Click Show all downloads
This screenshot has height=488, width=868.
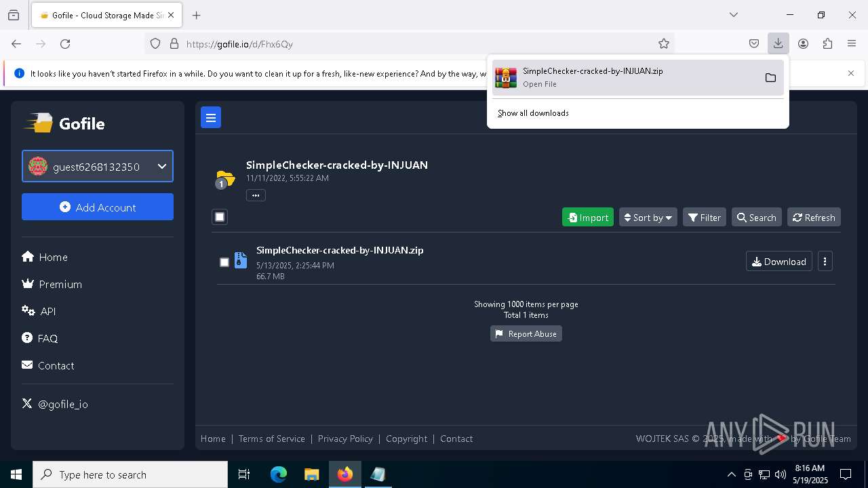(x=533, y=113)
